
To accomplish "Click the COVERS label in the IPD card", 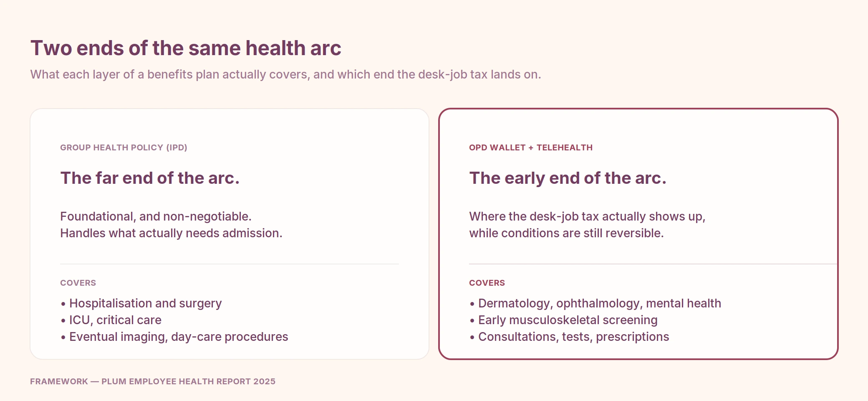I will [78, 283].
